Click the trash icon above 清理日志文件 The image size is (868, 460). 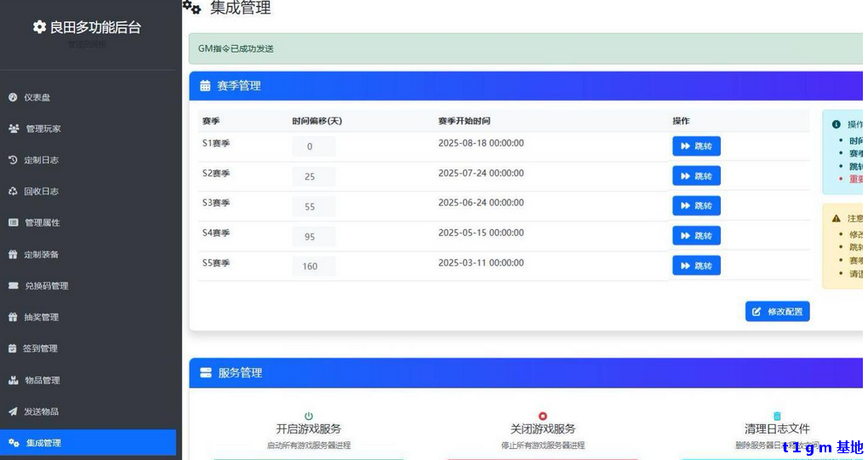[x=777, y=416]
